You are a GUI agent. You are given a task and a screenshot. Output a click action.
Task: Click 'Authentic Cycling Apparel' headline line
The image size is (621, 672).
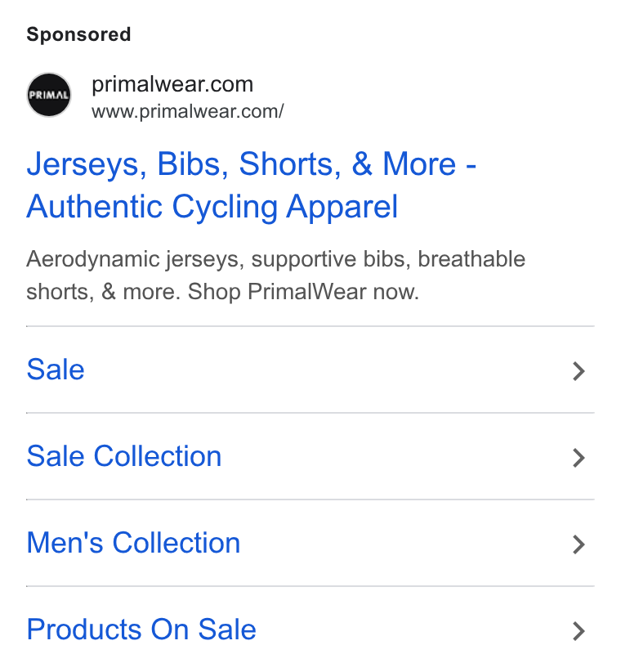pos(212,208)
